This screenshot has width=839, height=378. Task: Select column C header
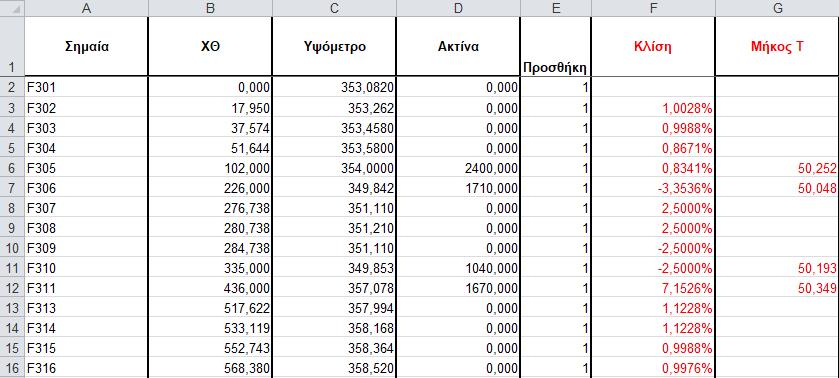click(334, 8)
